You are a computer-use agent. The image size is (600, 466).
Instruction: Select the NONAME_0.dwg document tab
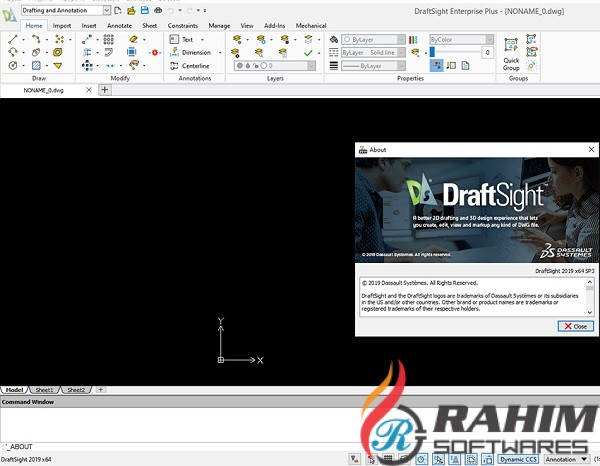pyautogui.click(x=43, y=90)
